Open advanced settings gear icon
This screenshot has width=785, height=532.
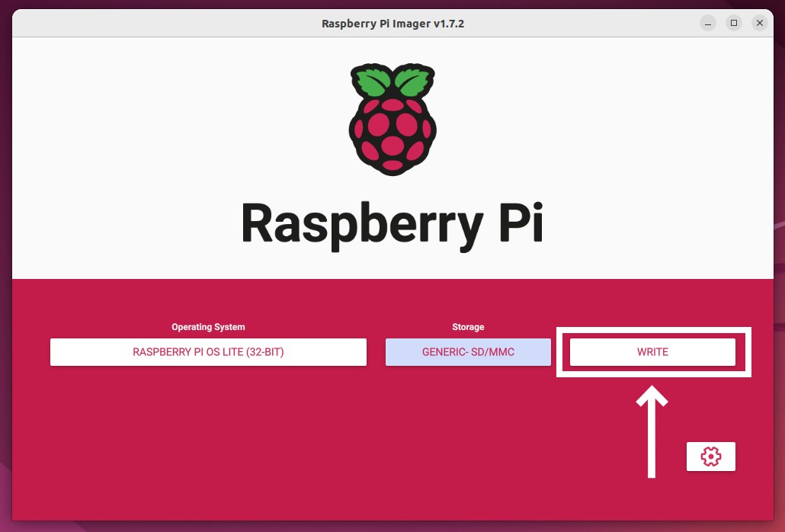point(710,457)
